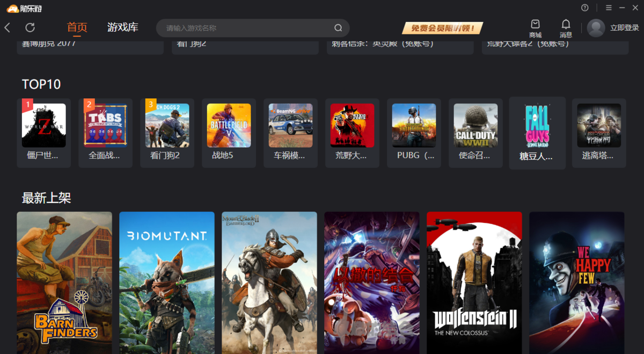Image resolution: width=644 pixels, height=354 pixels.
Task: Click the 逃离塔... label text
Action: (597, 156)
